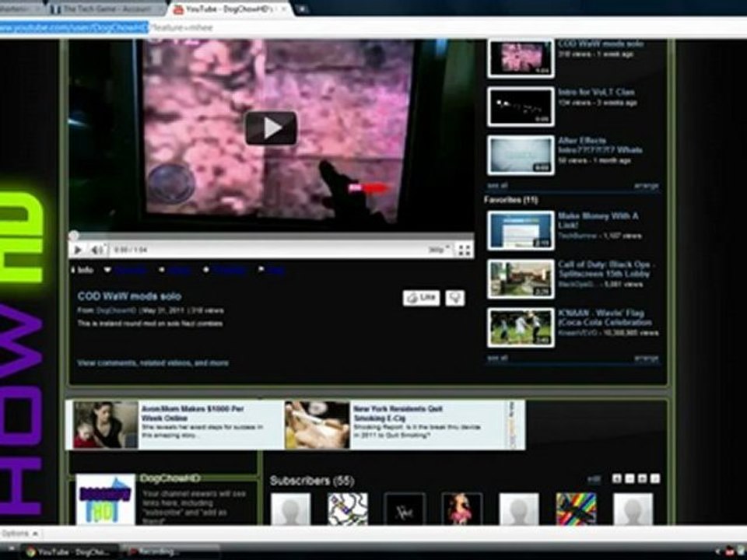The image size is (747, 560).
Task: Open 'View comments, related videos, and more'
Action: (x=153, y=363)
